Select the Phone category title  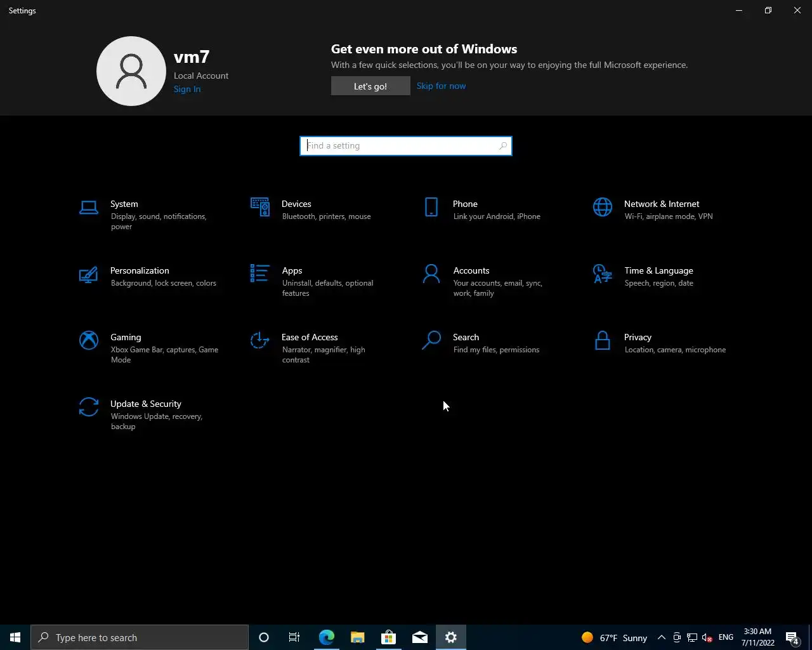click(x=465, y=204)
